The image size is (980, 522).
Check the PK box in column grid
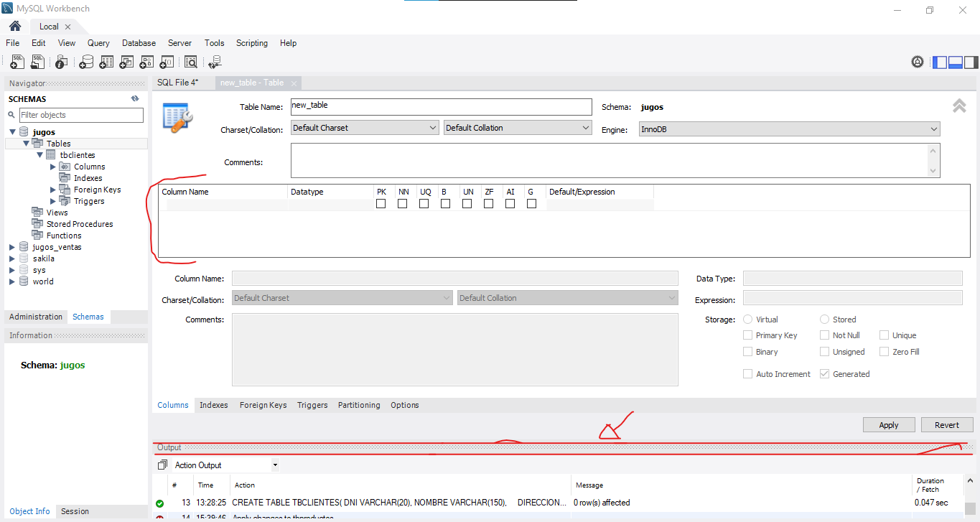[x=381, y=204]
